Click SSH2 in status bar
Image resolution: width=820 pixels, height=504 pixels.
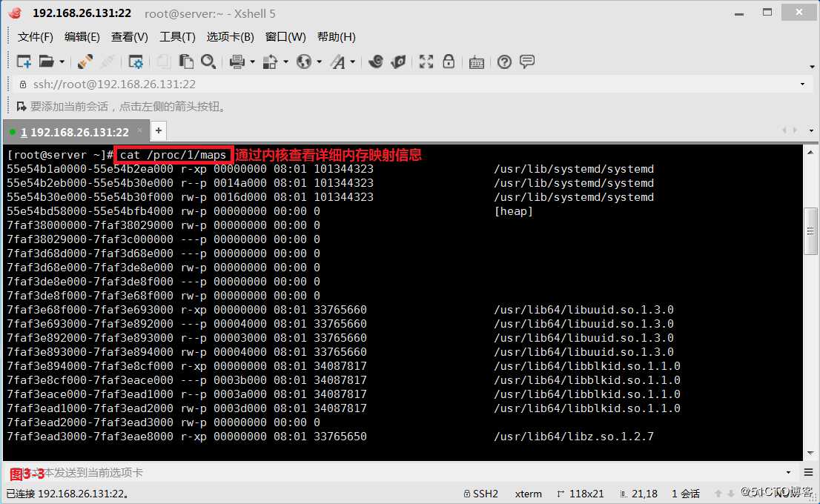click(481, 494)
